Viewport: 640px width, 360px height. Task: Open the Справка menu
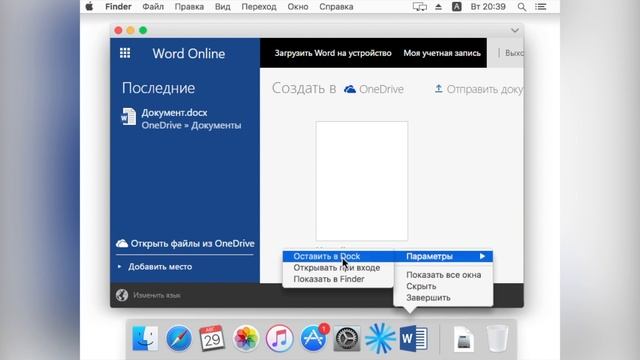point(336,7)
